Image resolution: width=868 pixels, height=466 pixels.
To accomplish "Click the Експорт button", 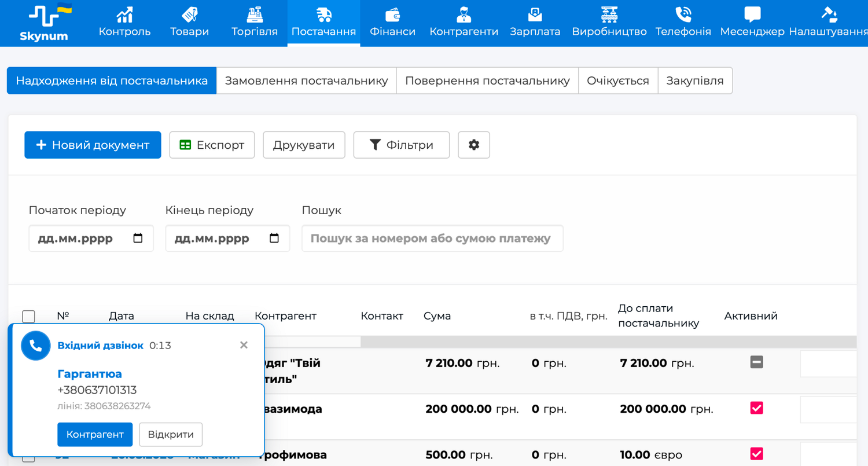I will click(212, 145).
